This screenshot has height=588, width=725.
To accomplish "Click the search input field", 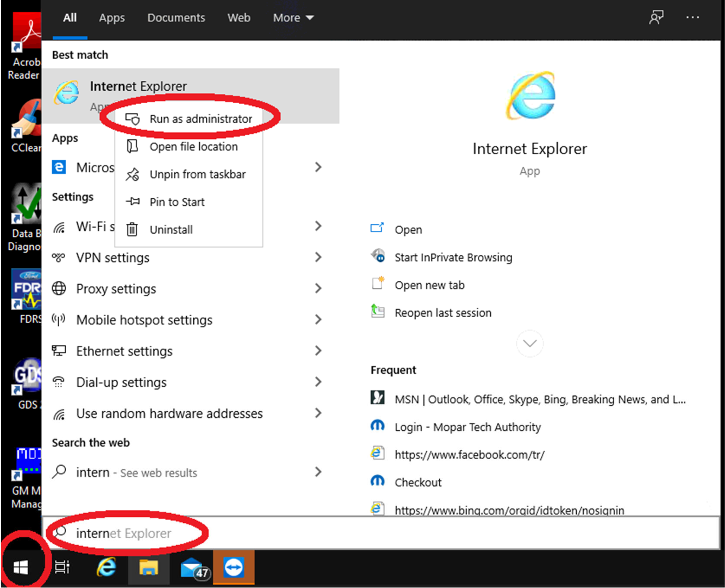I will click(380, 533).
